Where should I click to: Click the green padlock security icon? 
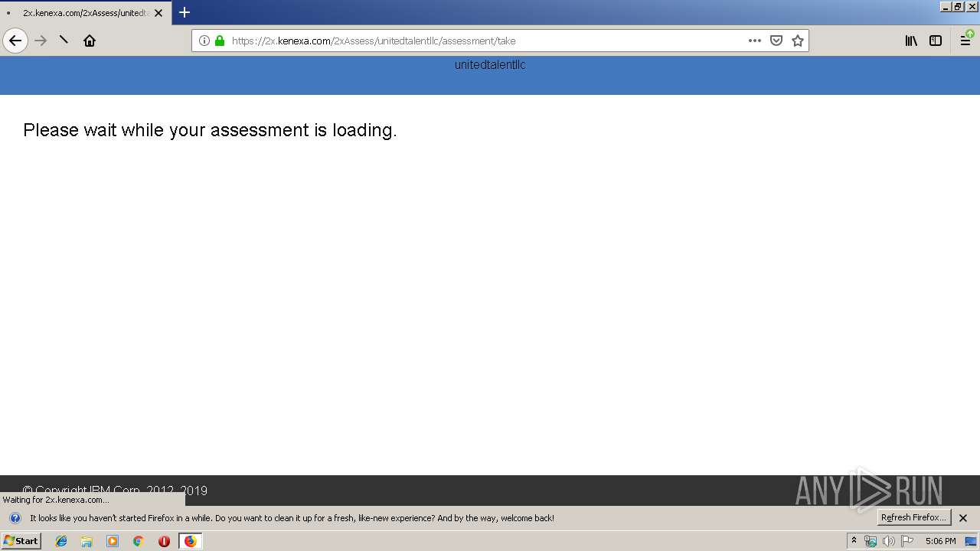coord(220,41)
